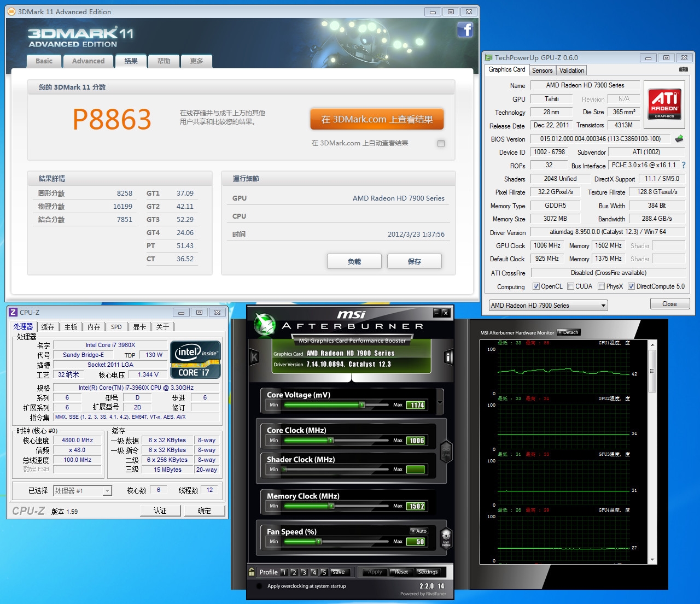Click the Afterburner profile lock icon
This screenshot has height=604, width=700.
pos(252,572)
